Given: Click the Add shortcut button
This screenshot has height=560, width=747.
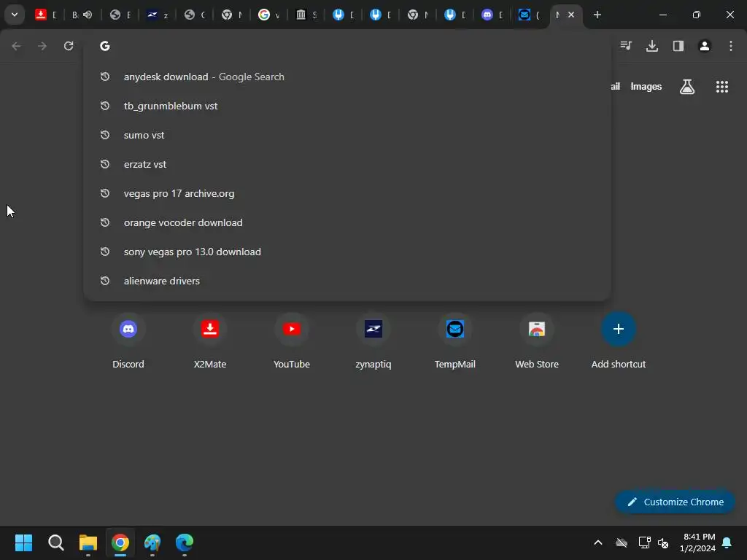Looking at the screenshot, I should tap(619, 341).
